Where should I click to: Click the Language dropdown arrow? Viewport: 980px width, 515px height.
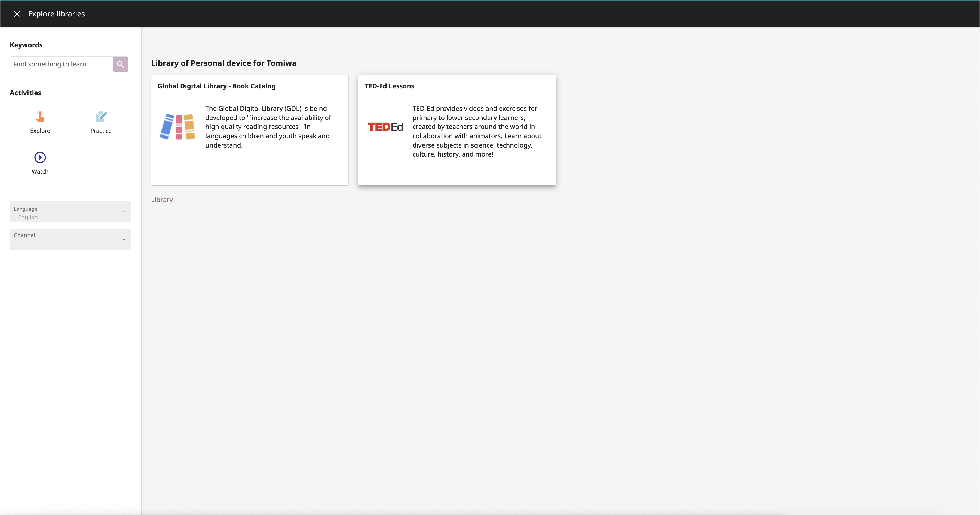tap(124, 211)
